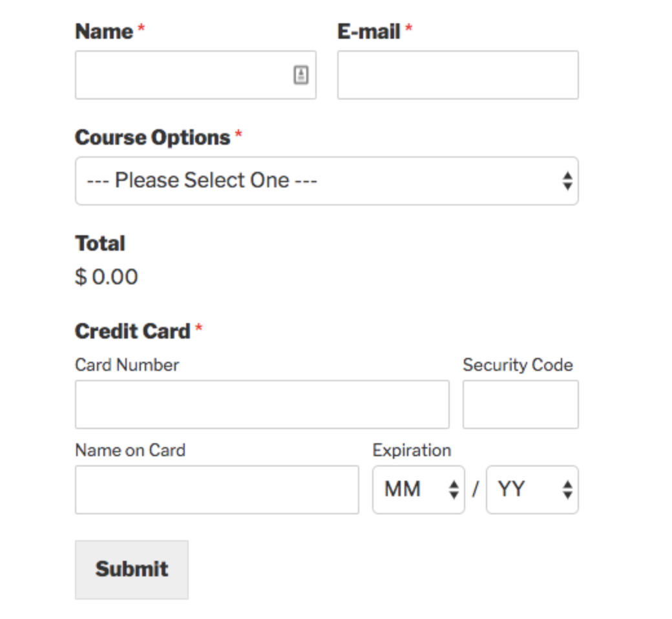Click into the E-mail input box
Screen dimensions: 672x619
[x=457, y=75]
